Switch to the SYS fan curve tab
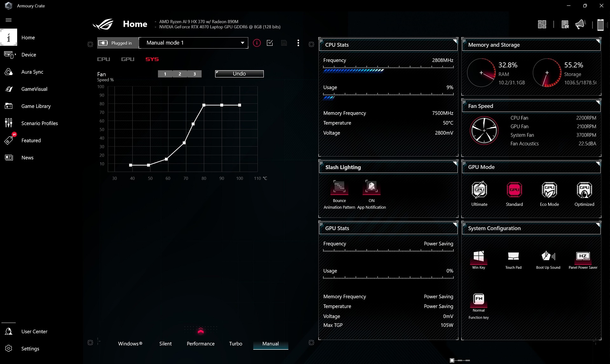The width and height of the screenshot is (610, 364). pos(152,59)
